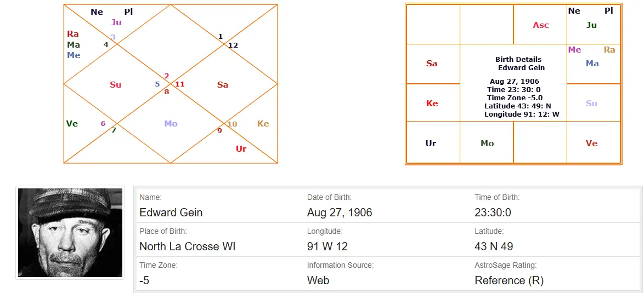Click Ur label in diamond chart

coord(241,148)
